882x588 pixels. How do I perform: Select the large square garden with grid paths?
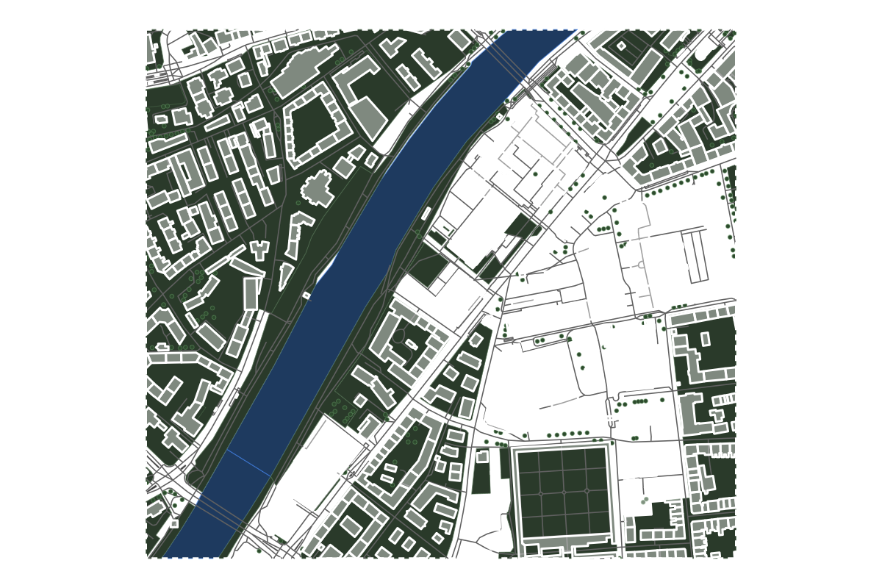tap(564, 492)
